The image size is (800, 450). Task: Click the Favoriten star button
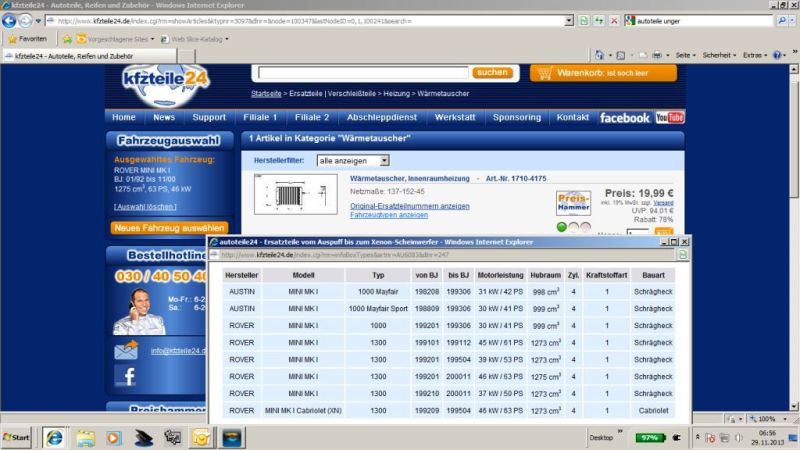[27, 39]
